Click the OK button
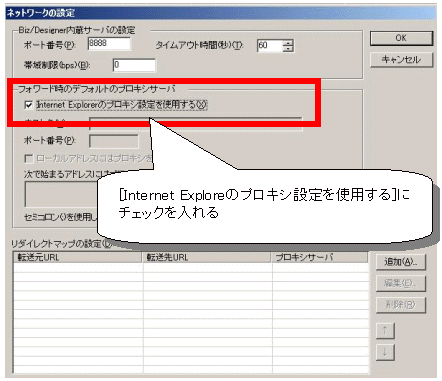This screenshot has width=442, height=381. [x=401, y=38]
